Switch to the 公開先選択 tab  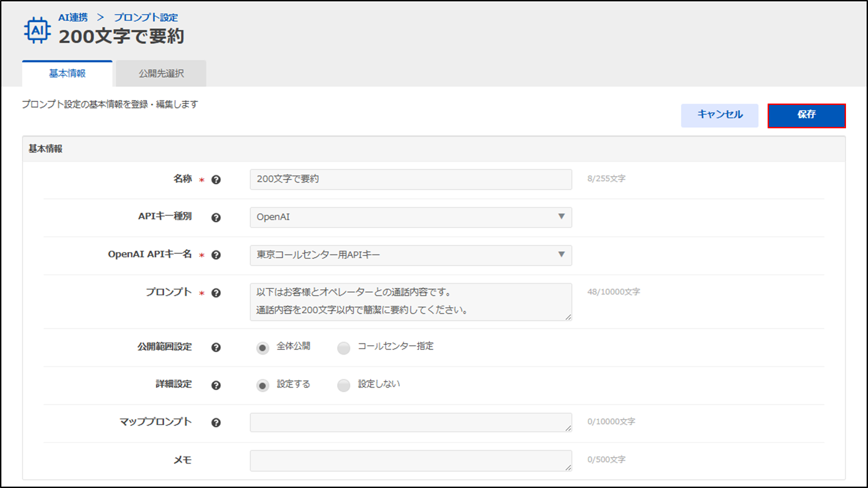pyautogui.click(x=161, y=74)
